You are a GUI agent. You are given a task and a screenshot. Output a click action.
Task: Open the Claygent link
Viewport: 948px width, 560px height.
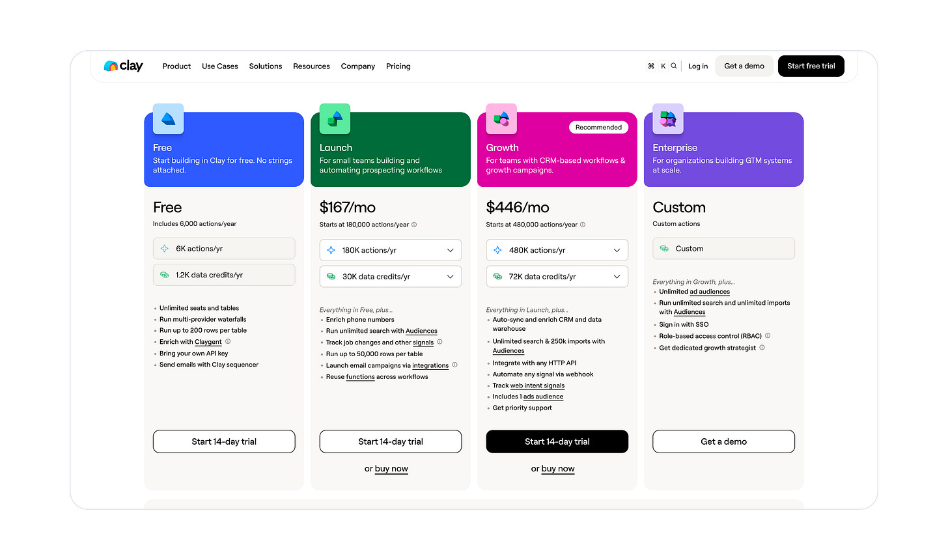[208, 342]
